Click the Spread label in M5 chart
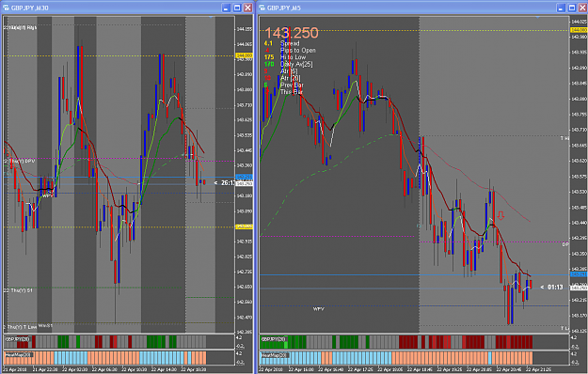The height and width of the screenshot is (374, 588). coord(290,43)
